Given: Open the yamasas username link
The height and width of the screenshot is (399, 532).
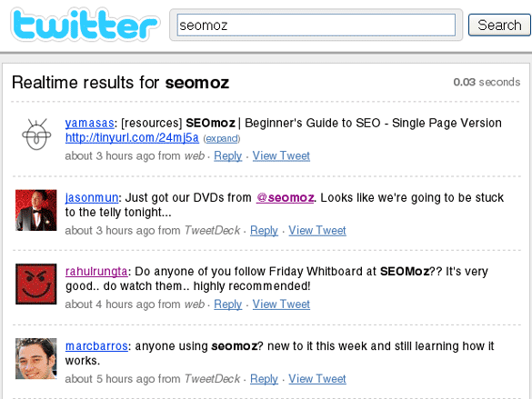Looking at the screenshot, I should pyautogui.click(x=89, y=123).
